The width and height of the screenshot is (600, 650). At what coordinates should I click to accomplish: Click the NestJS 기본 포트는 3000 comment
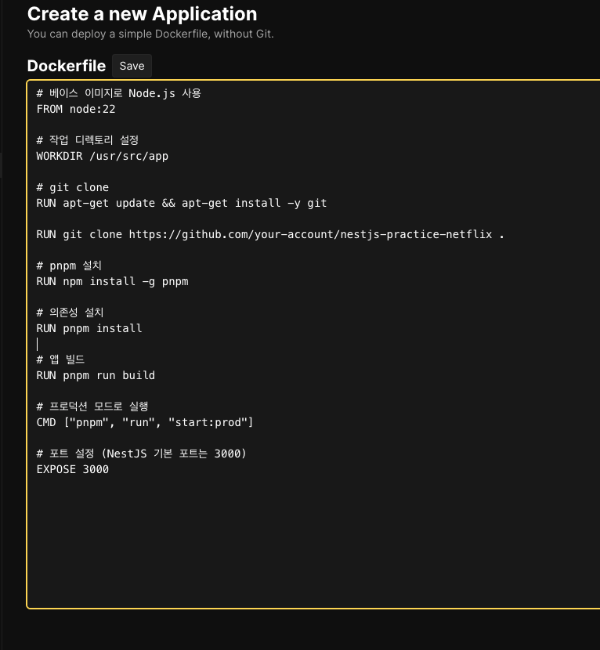(x=141, y=454)
